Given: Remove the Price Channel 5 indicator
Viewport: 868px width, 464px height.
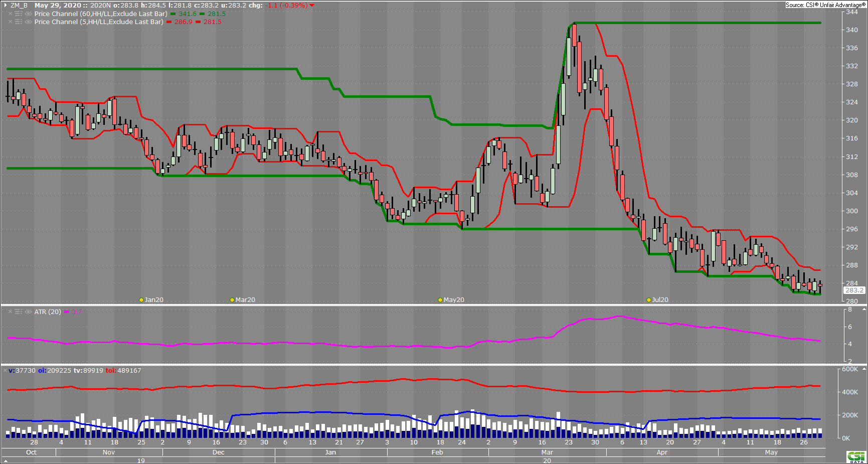Looking at the screenshot, I should (10, 22).
